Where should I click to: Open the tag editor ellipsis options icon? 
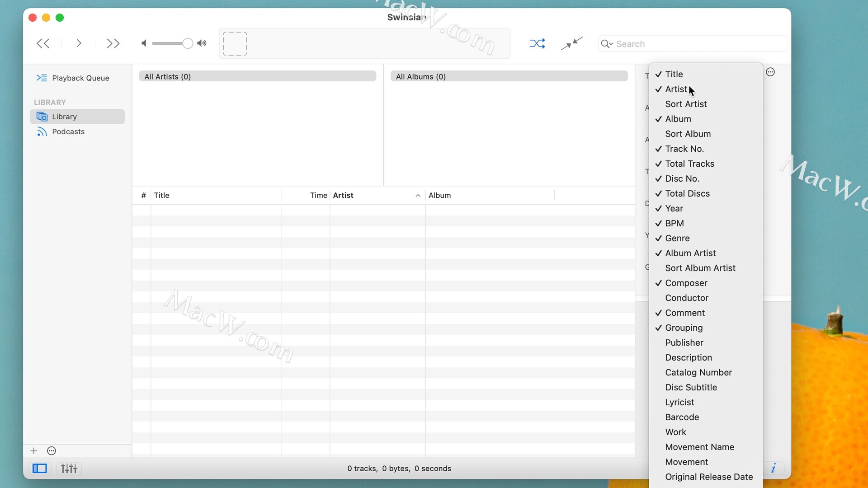tap(770, 72)
